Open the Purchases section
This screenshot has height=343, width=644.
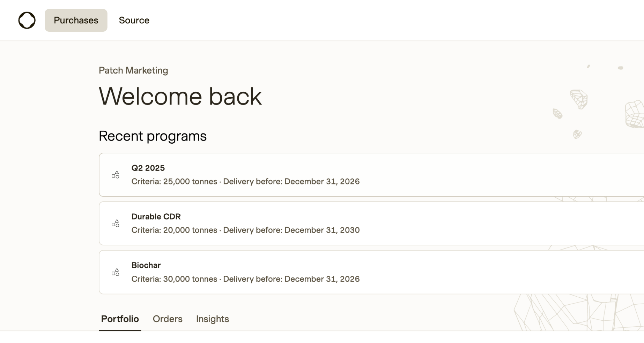76,20
